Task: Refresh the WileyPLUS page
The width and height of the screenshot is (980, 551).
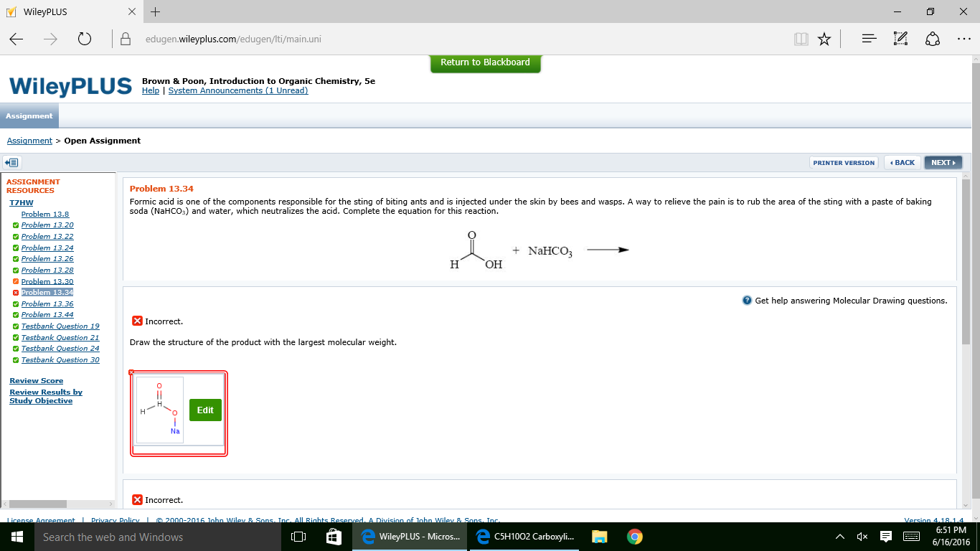Action: click(x=84, y=39)
